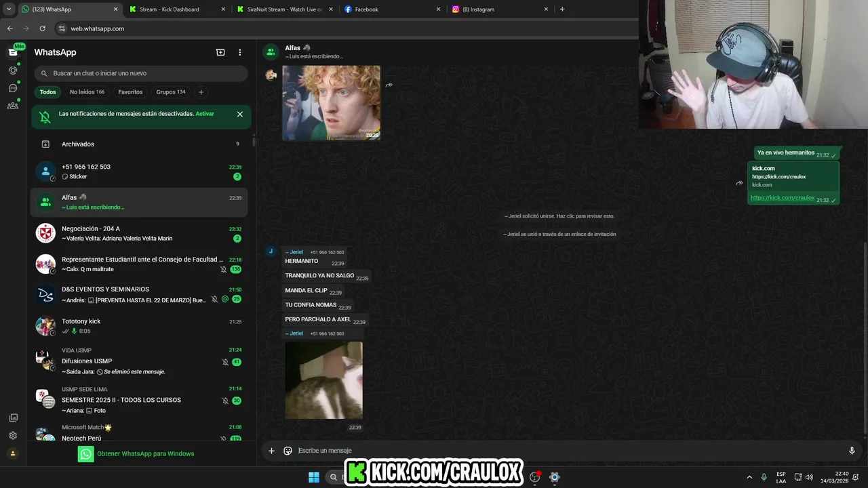This screenshot has height=488, width=868.
Task: Focus the Escribe un mensaje field
Action: point(570,451)
